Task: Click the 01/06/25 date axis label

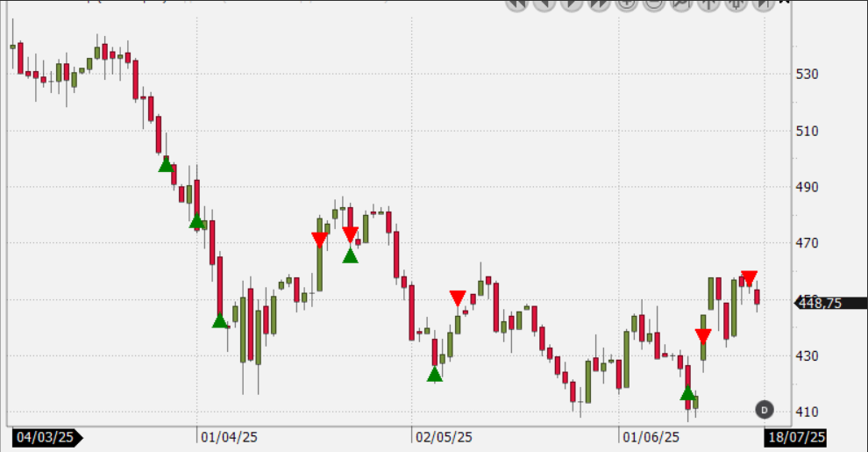Action: pyautogui.click(x=650, y=437)
